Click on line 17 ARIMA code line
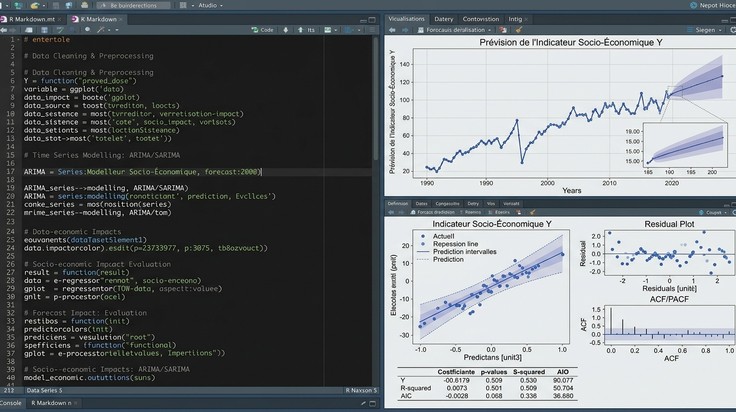The image size is (736, 412). 143,172
